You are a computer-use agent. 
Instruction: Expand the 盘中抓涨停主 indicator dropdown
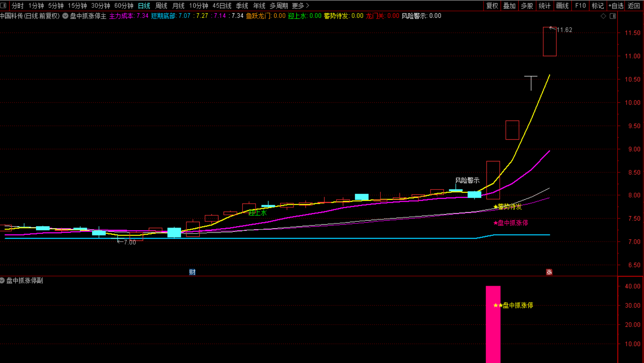point(65,16)
